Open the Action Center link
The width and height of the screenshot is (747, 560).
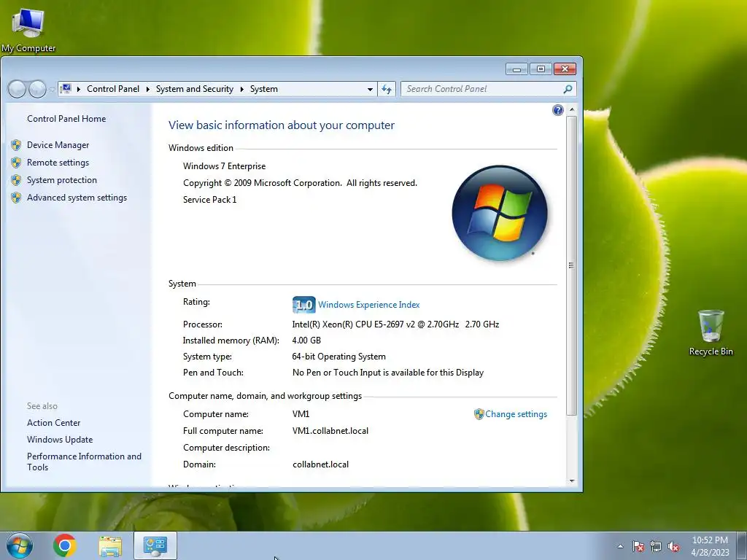click(x=53, y=423)
